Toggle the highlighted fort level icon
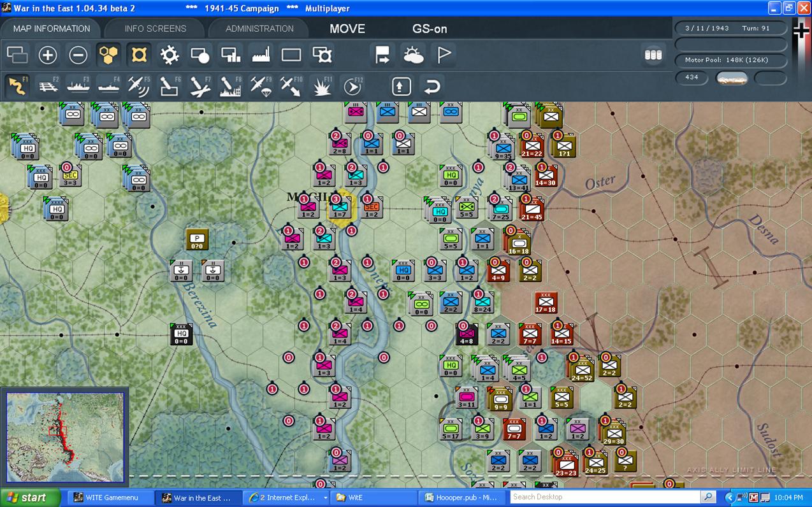Viewport: 812px width, 507px height. coord(139,55)
